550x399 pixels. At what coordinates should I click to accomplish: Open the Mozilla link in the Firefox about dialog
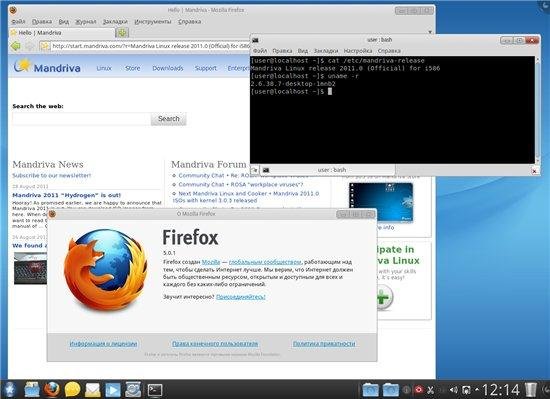211,262
